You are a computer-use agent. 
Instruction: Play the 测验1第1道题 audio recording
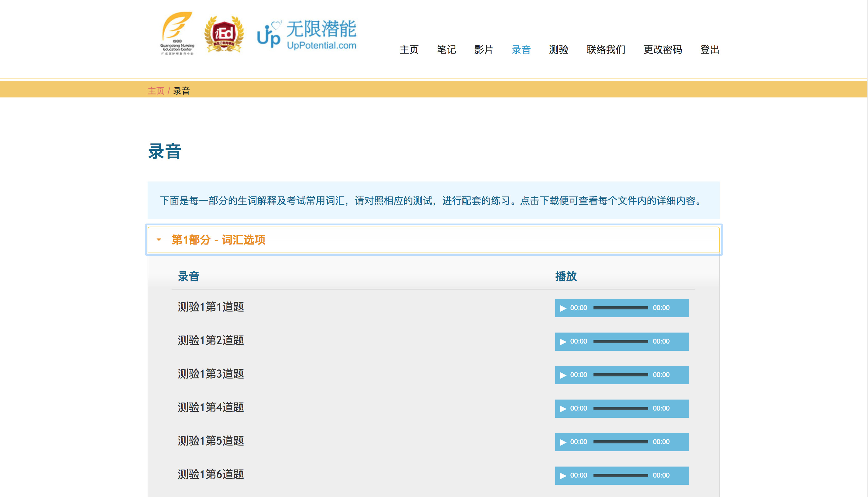[563, 308]
